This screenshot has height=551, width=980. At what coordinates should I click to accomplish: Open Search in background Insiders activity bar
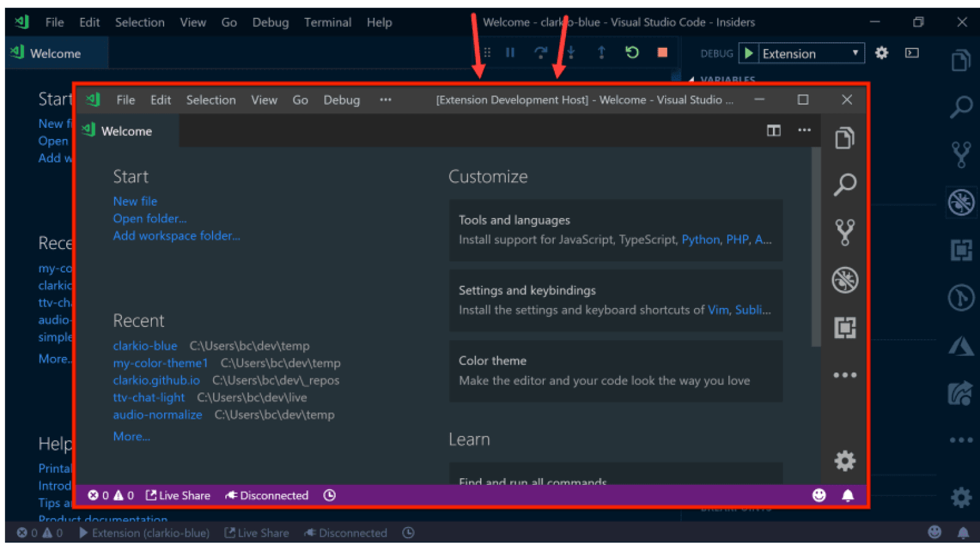[x=961, y=107]
